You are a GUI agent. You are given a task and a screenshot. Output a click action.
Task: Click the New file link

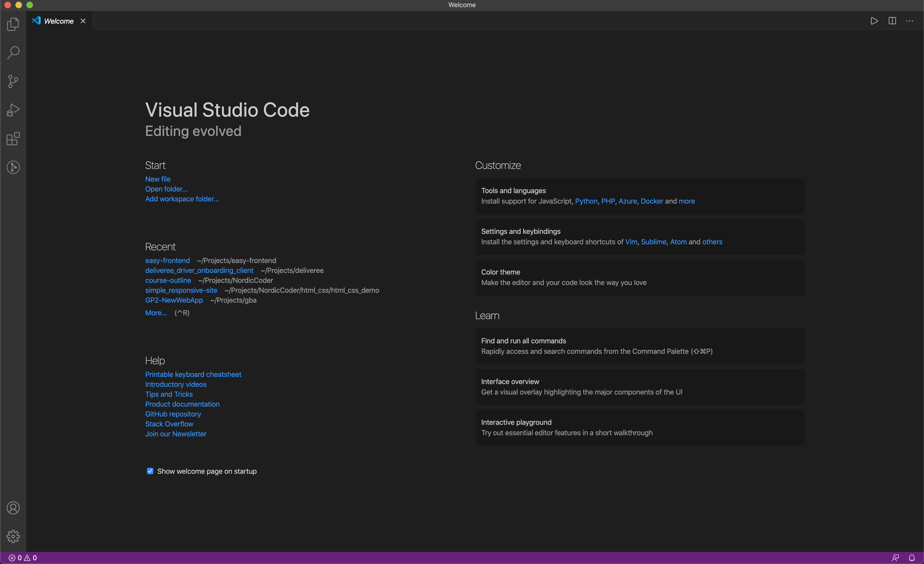(158, 179)
